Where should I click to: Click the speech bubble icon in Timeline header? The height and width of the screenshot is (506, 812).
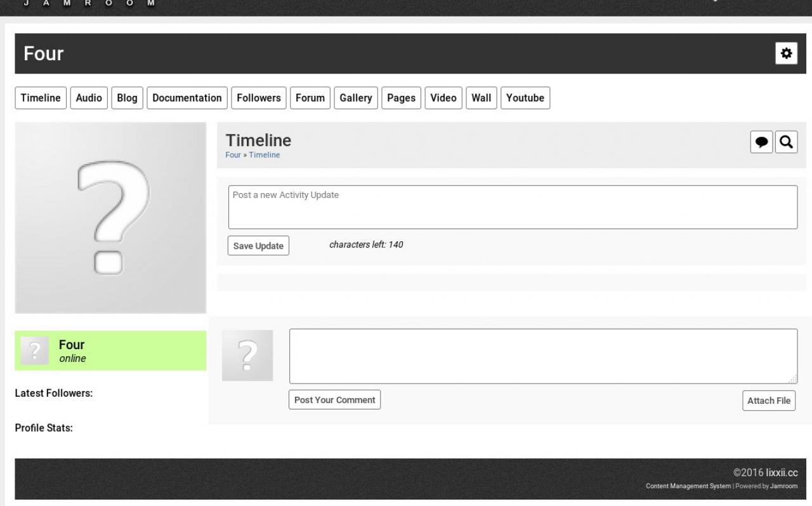coord(761,142)
